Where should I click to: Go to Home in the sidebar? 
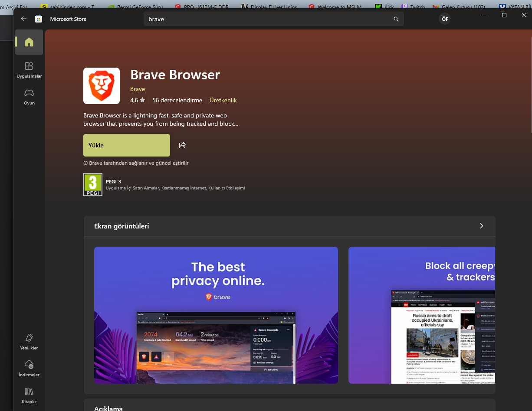pyautogui.click(x=29, y=42)
